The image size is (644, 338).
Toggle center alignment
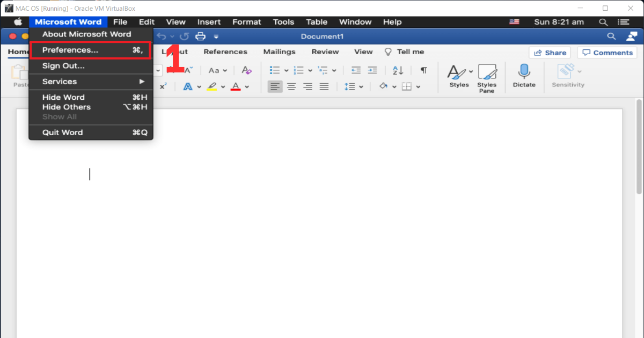(x=291, y=86)
